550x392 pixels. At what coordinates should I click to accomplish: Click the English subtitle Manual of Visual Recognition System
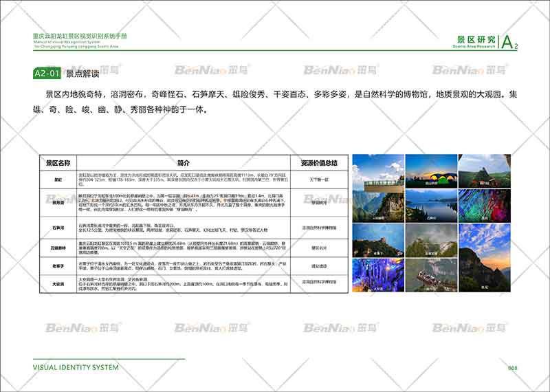[x=67, y=42]
